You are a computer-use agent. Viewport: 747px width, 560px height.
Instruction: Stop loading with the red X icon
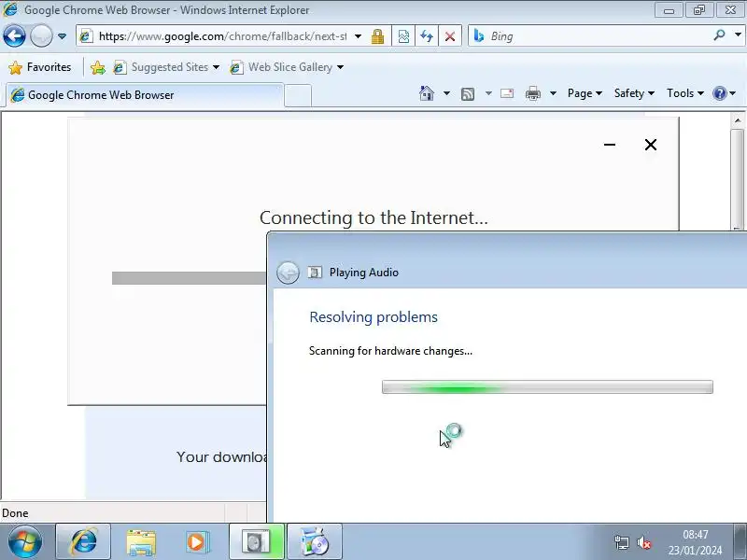(x=450, y=36)
